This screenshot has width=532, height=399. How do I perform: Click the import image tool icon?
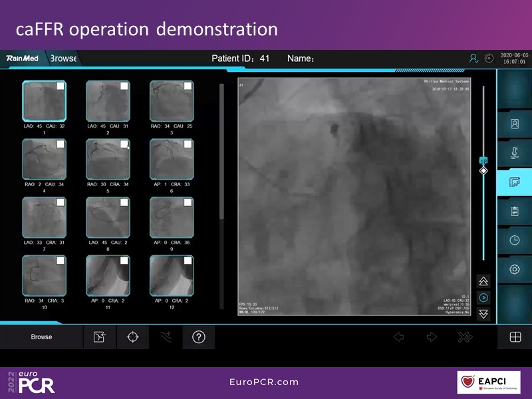point(99,337)
